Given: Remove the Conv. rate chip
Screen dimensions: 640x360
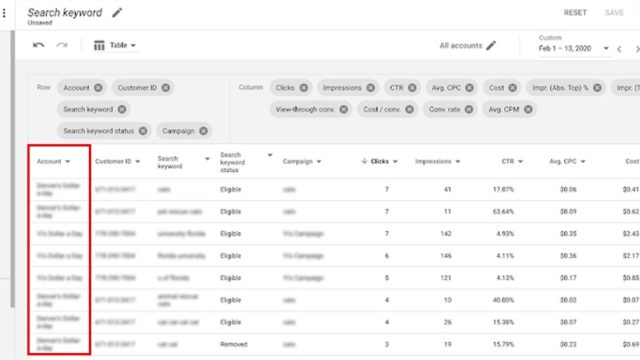Looking at the screenshot, I should (x=469, y=109).
